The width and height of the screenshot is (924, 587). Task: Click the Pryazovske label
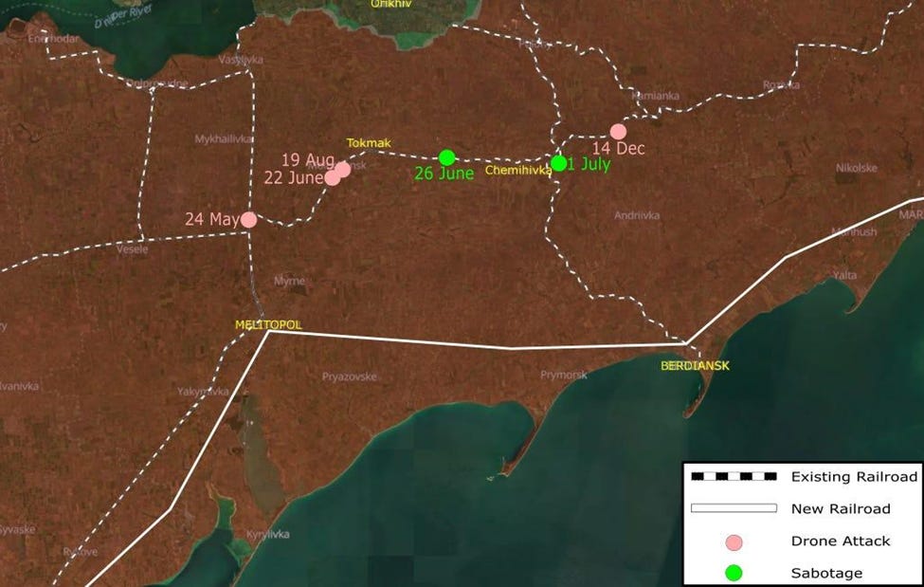350,376
